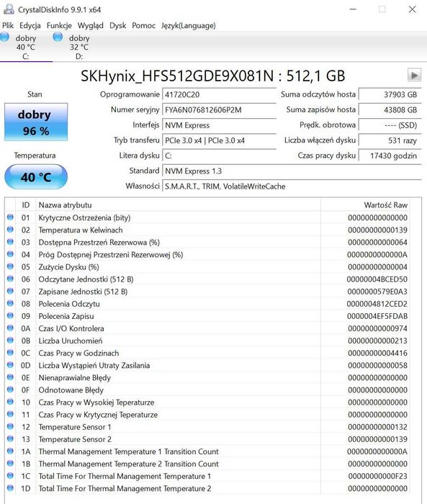Viewport: 427px width, 504px height.
Task: Open the Funkcje menu
Action: [59, 25]
